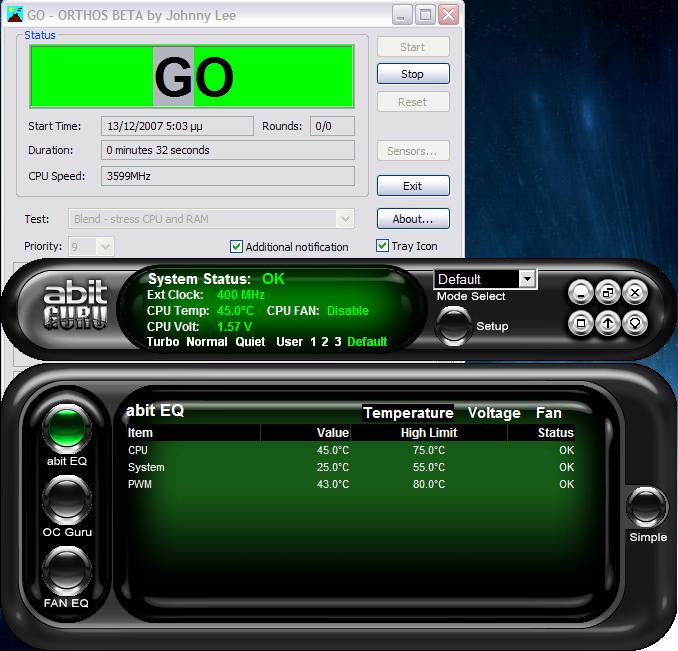The image size is (678, 651).
Task: Open the Priority dropdown
Action: coord(105,246)
